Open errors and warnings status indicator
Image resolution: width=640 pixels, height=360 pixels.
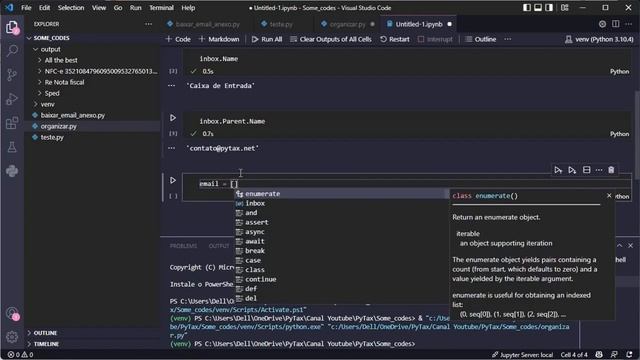(x=20, y=355)
